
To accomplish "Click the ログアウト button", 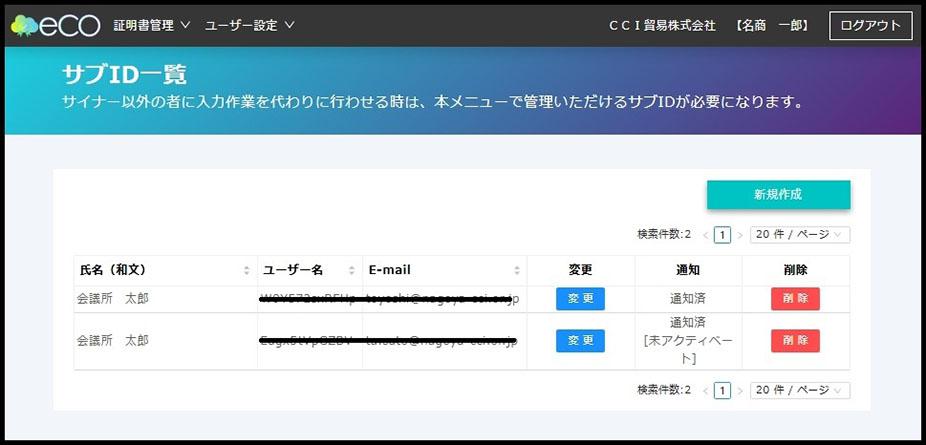I will click(870, 25).
